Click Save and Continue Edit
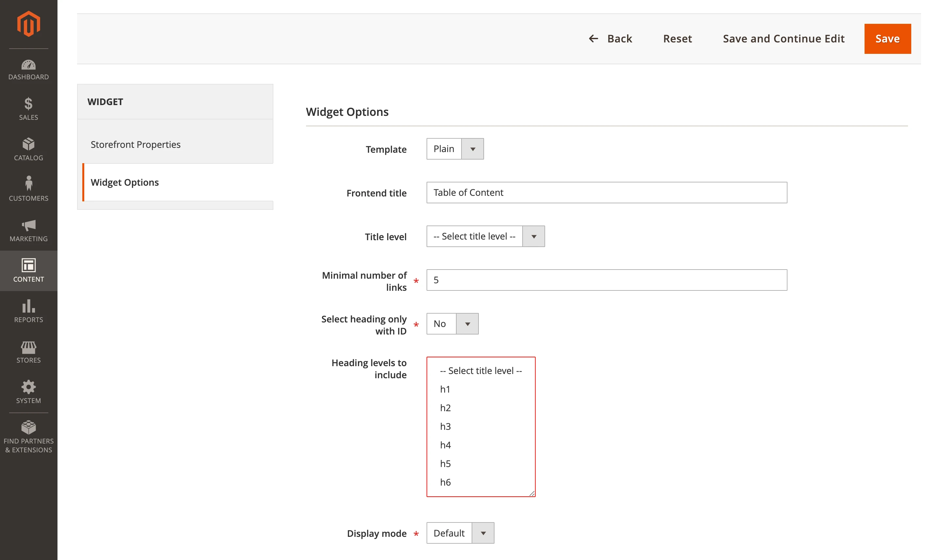This screenshot has width=940, height=560. [x=783, y=39]
